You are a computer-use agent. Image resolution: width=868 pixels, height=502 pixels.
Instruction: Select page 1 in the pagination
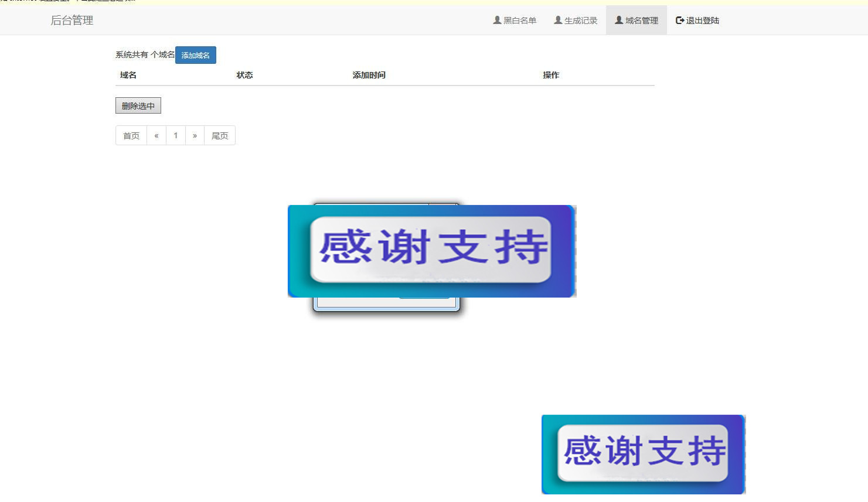tap(176, 135)
